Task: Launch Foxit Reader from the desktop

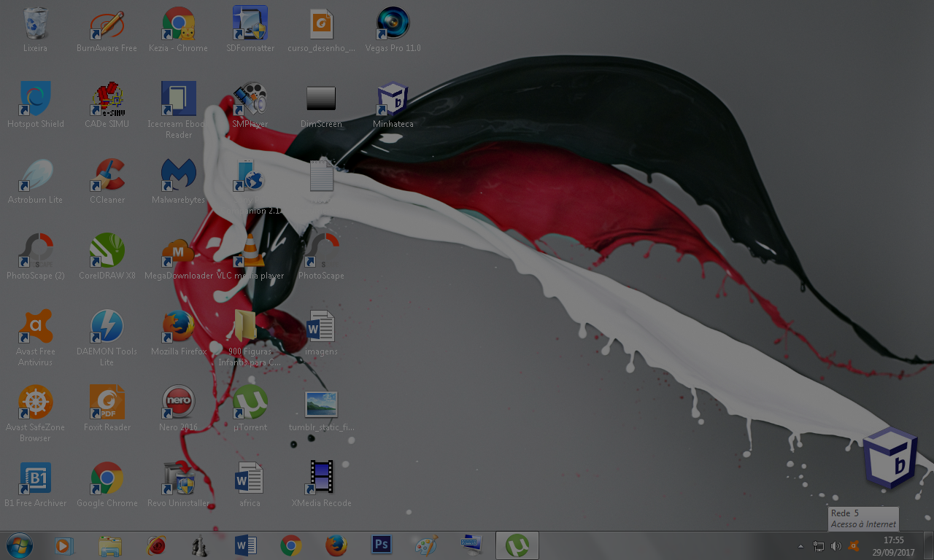Action: (x=107, y=408)
